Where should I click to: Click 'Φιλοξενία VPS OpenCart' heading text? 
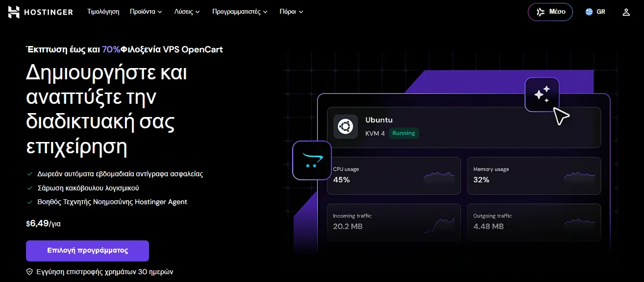(172, 49)
